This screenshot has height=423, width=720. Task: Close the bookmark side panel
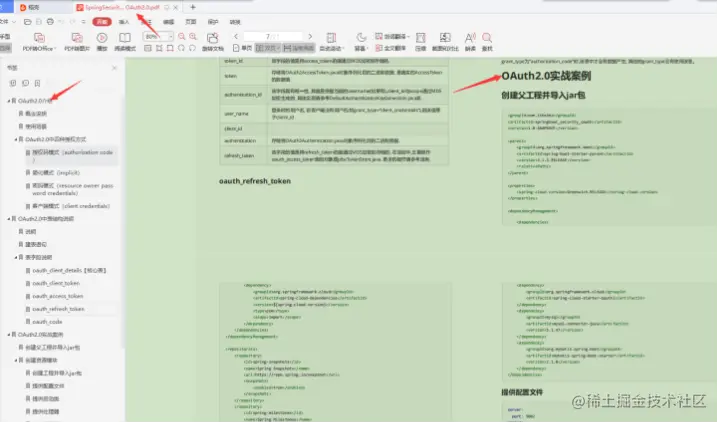[x=114, y=68]
